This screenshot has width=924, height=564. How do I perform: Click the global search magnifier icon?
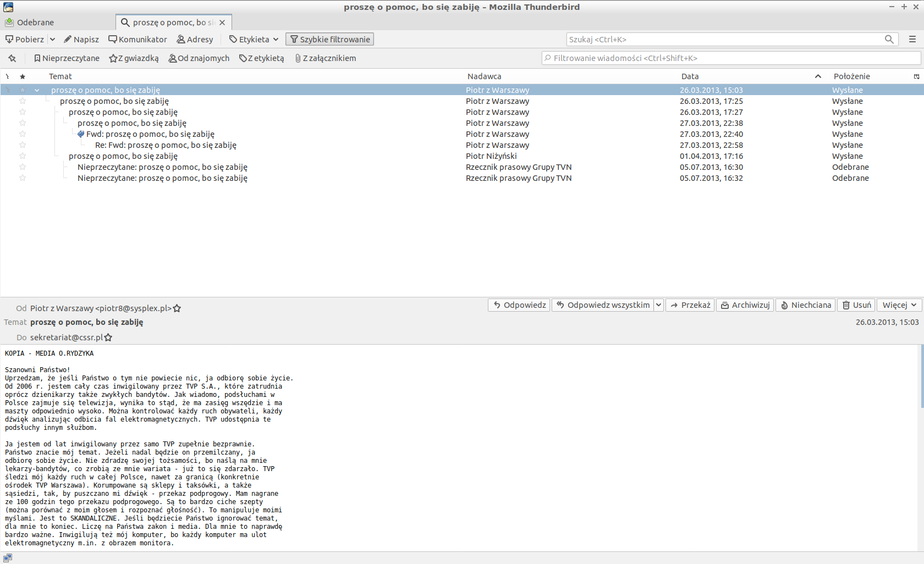(889, 40)
